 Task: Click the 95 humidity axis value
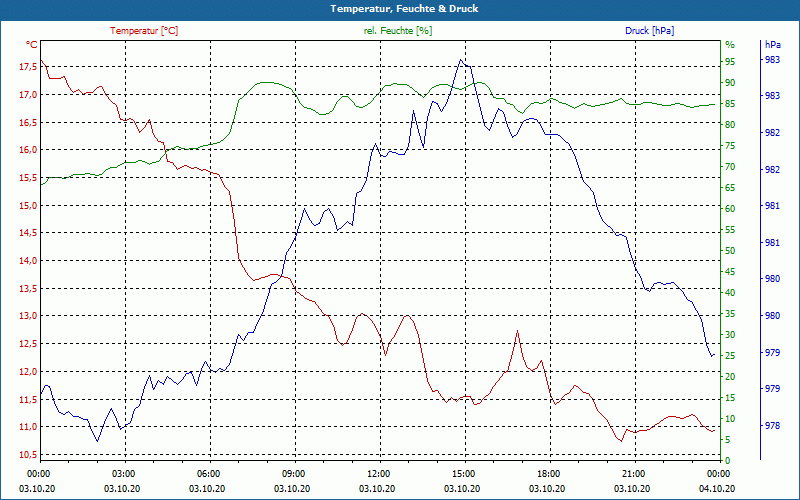(x=730, y=62)
